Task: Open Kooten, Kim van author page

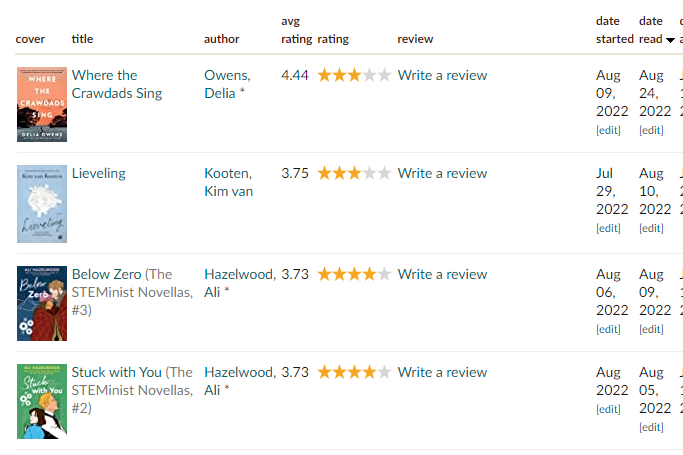Action: point(229,182)
